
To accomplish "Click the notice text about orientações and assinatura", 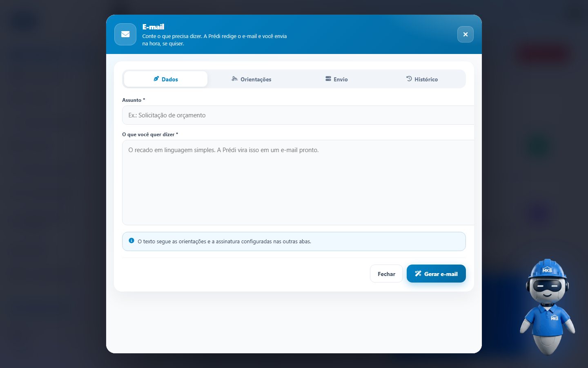I will [224, 242].
